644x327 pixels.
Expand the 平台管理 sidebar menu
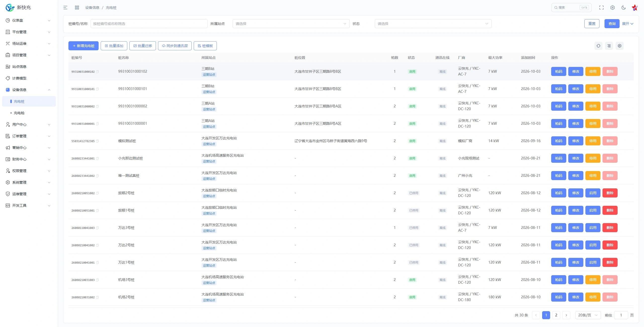coord(29,32)
